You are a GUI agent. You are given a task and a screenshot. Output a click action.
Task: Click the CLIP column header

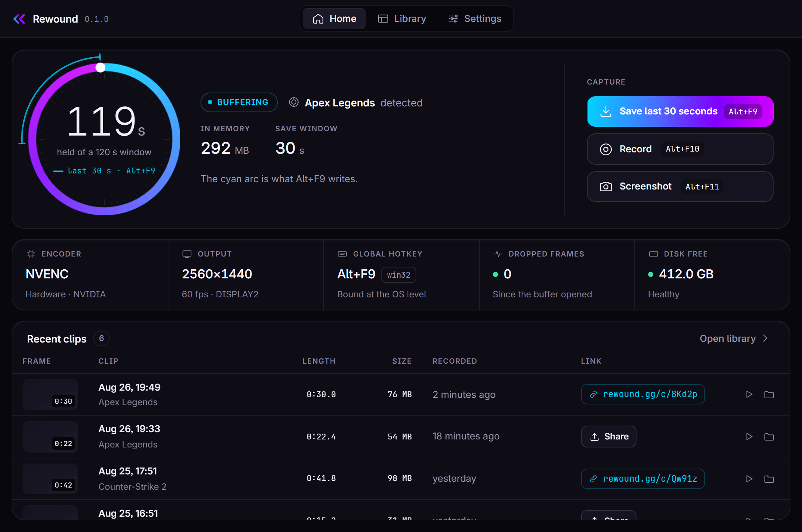(108, 361)
